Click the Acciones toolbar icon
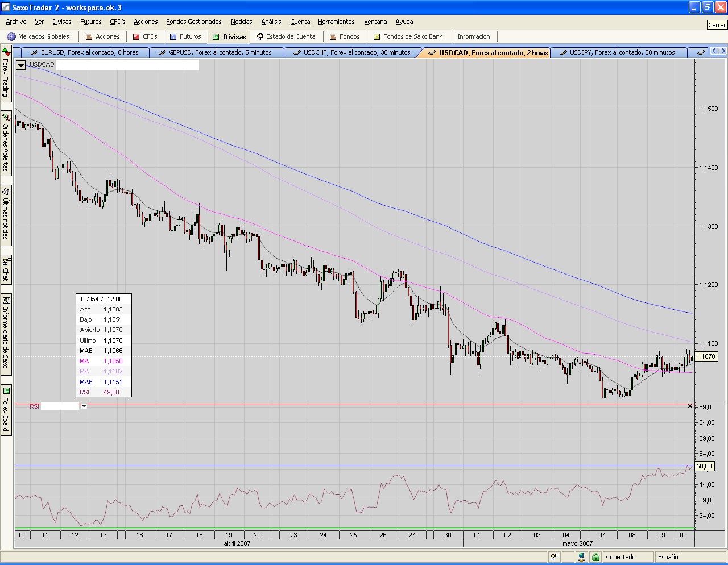The height and width of the screenshot is (565, 728). (x=89, y=36)
